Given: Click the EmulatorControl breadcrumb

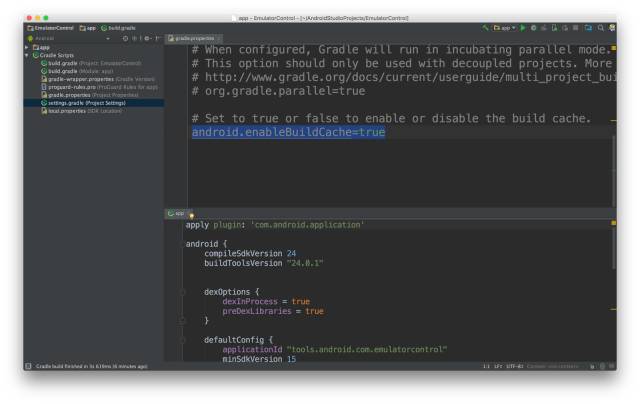Looking at the screenshot, I should [x=51, y=28].
